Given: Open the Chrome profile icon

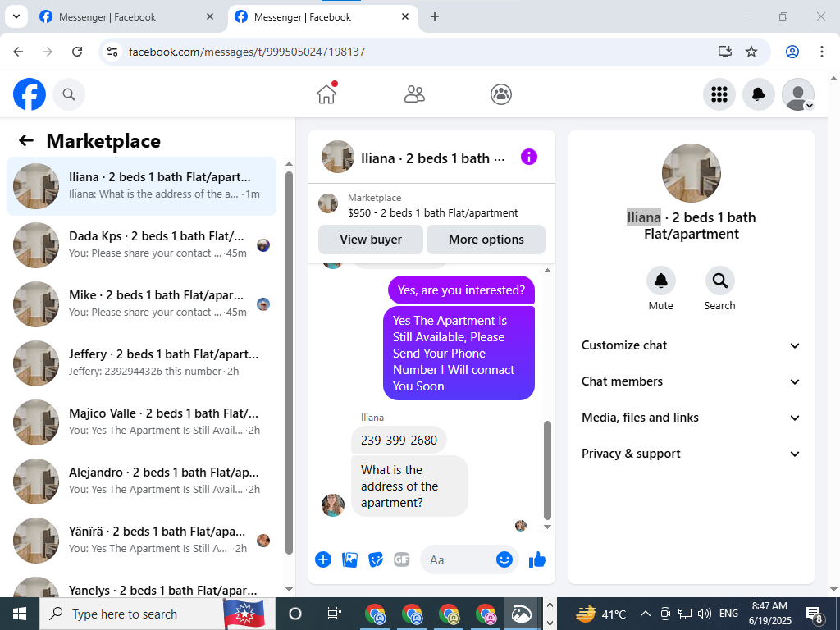Looking at the screenshot, I should [792, 52].
